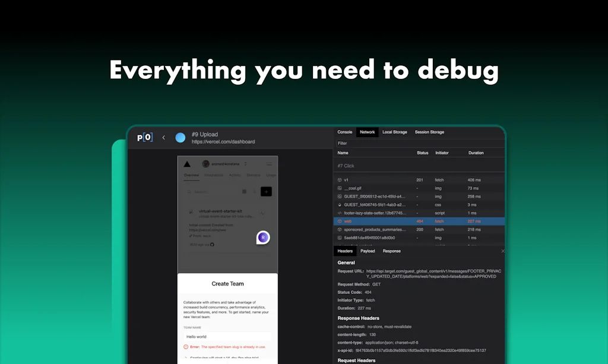Go back using the left chevron arrow

[164, 138]
